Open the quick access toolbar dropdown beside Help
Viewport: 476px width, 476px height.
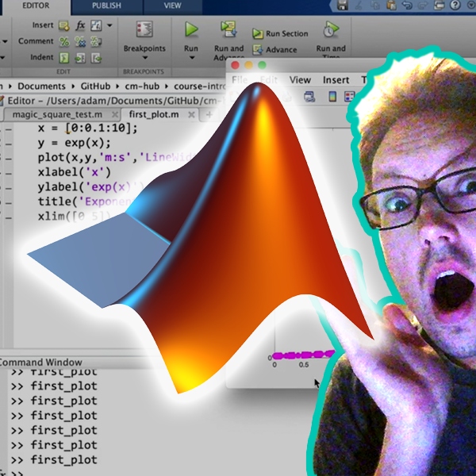pos(472,6)
